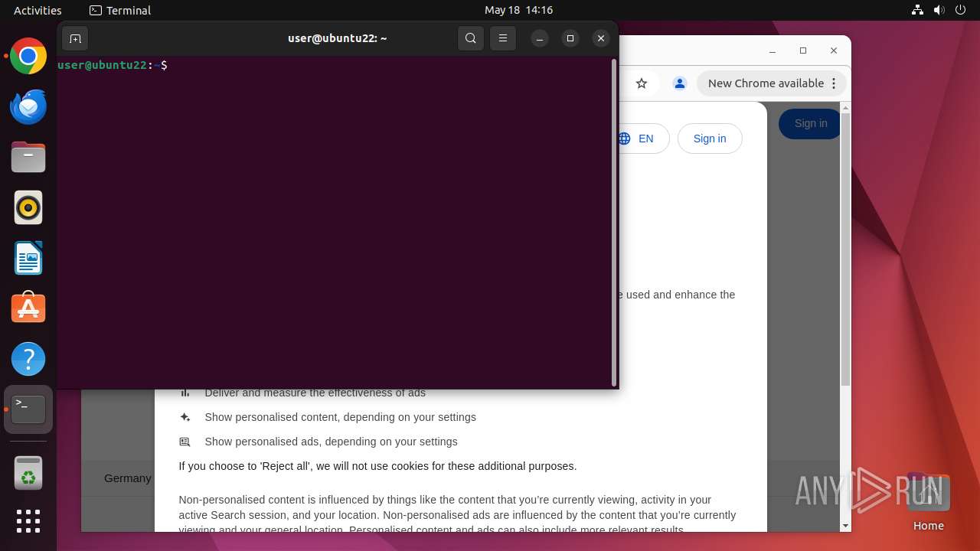This screenshot has width=980, height=551.
Task: Minimize the Chrome window
Action: [x=773, y=51]
